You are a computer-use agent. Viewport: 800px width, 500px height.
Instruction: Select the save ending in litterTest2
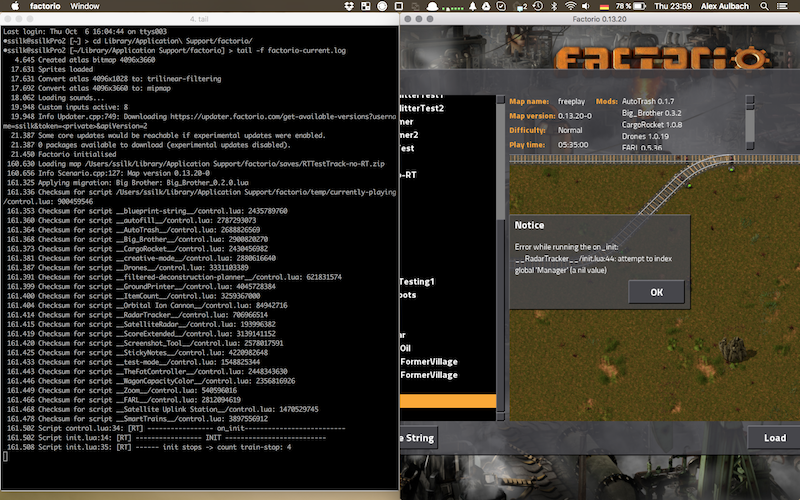point(421,108)
